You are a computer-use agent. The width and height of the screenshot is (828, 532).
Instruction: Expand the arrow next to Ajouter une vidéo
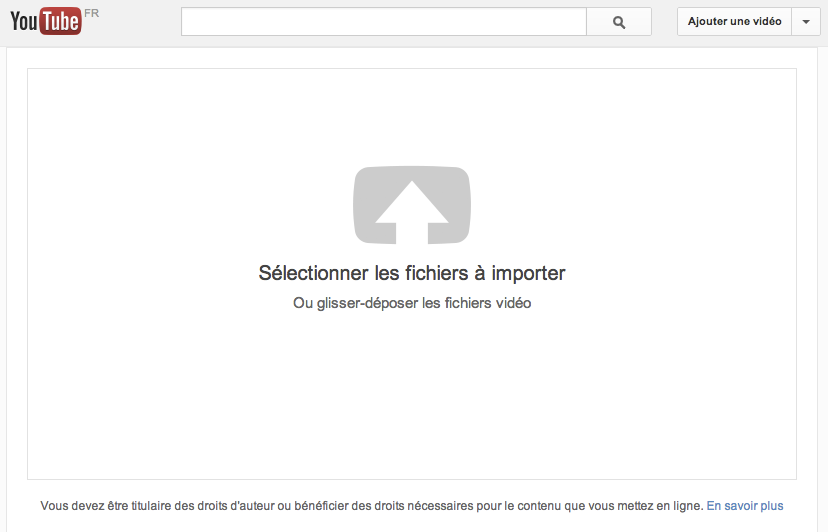tap(806, 22)
